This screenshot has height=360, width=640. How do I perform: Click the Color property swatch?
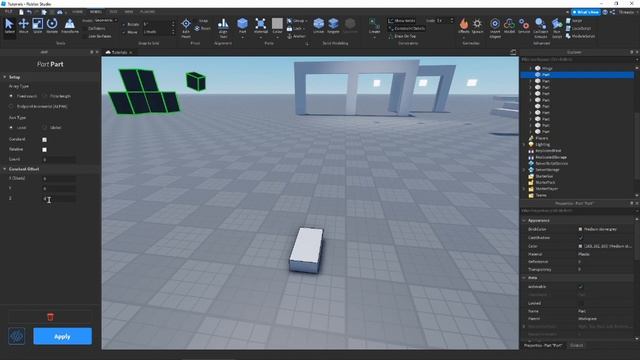point(580,247)
